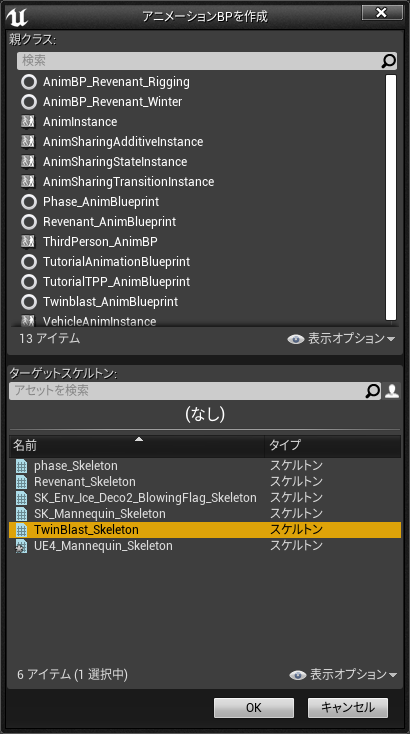Choose Phase_AnimBlueprint as parent class
This screenshot has height=734, width=410.
click(101, 202)
